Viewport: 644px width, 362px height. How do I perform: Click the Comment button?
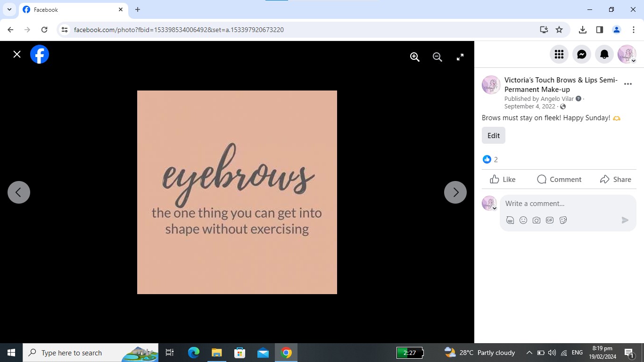[559, 179]
